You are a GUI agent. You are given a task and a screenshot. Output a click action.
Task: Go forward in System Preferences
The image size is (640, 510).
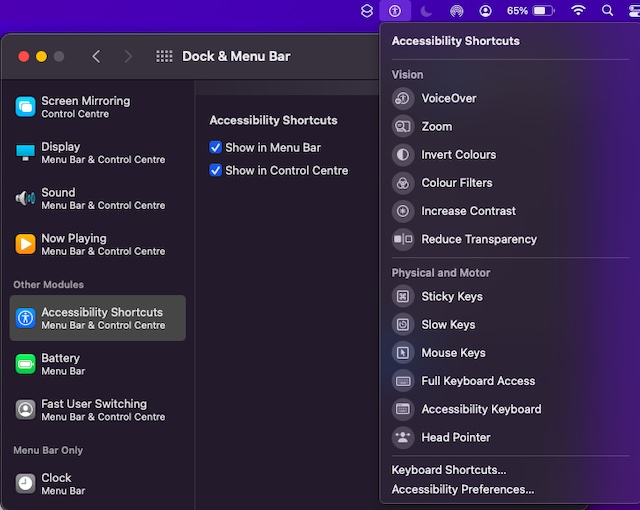tap(128, 56)
